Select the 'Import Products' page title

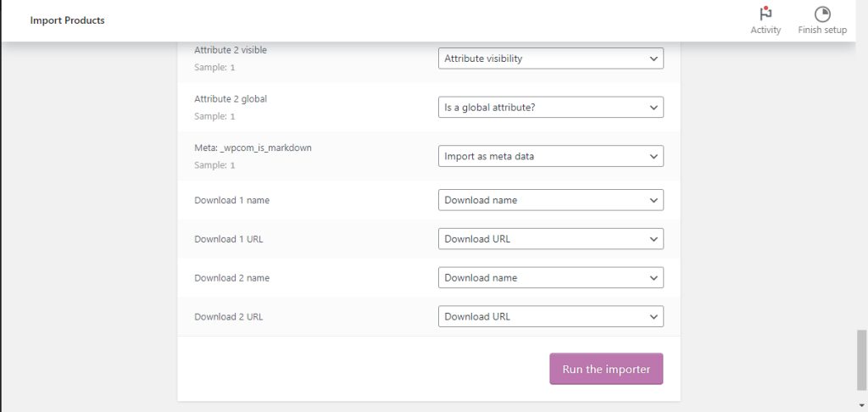pos(68,20)
